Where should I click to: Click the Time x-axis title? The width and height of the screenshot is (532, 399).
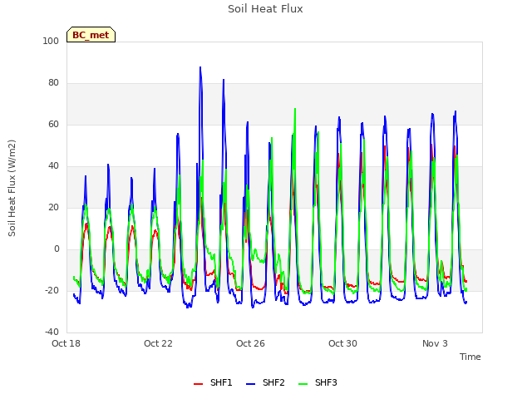(470, 357)
